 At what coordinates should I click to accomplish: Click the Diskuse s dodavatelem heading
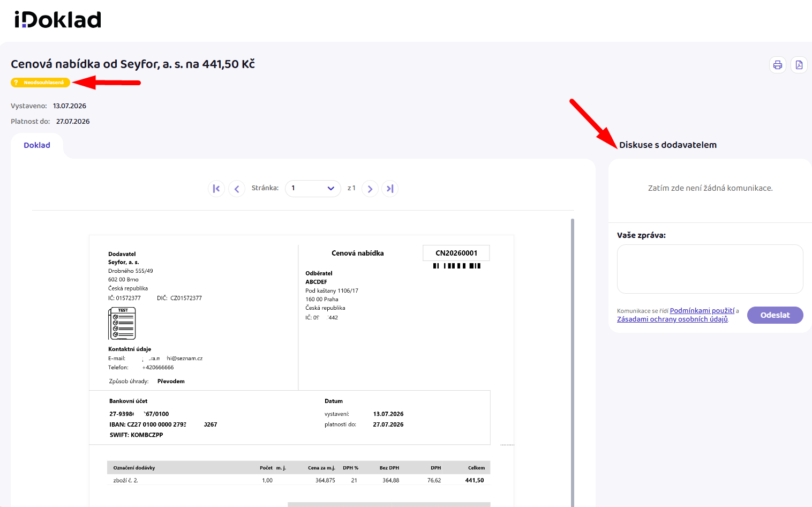(668, 145)
